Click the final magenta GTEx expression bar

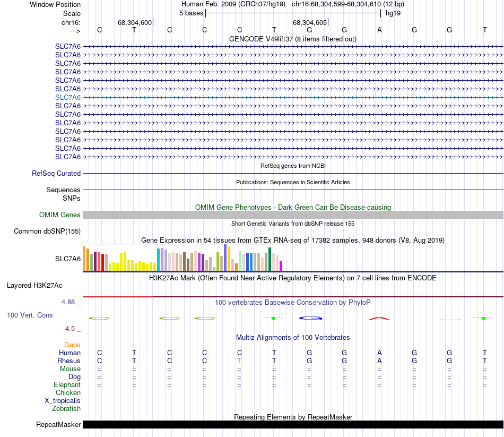281,266
